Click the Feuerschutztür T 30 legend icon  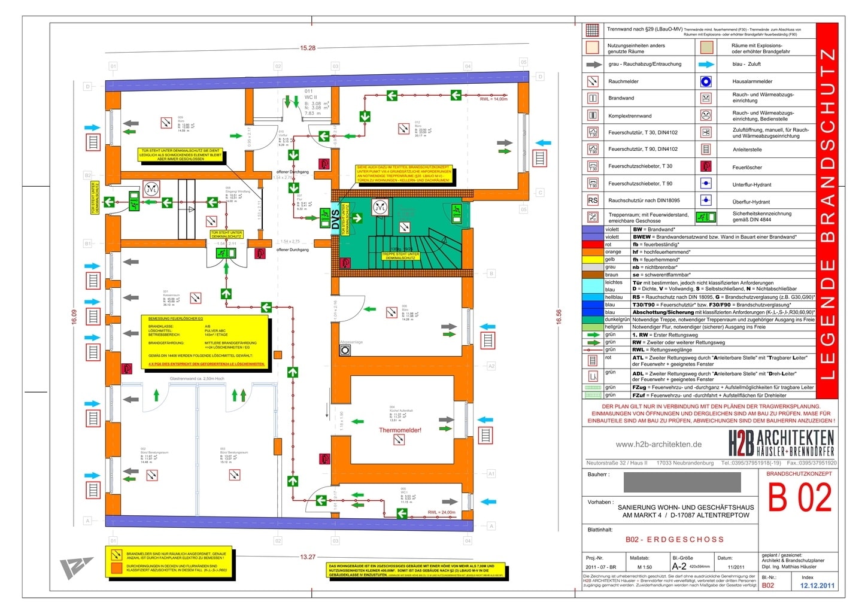point(593,132)
